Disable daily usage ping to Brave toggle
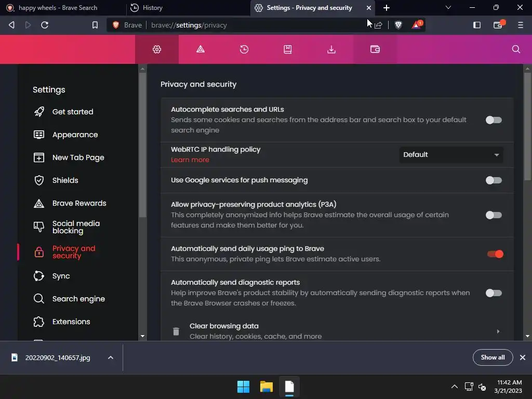Viewport: 532px width, 399px height. [x=495, y=254]
